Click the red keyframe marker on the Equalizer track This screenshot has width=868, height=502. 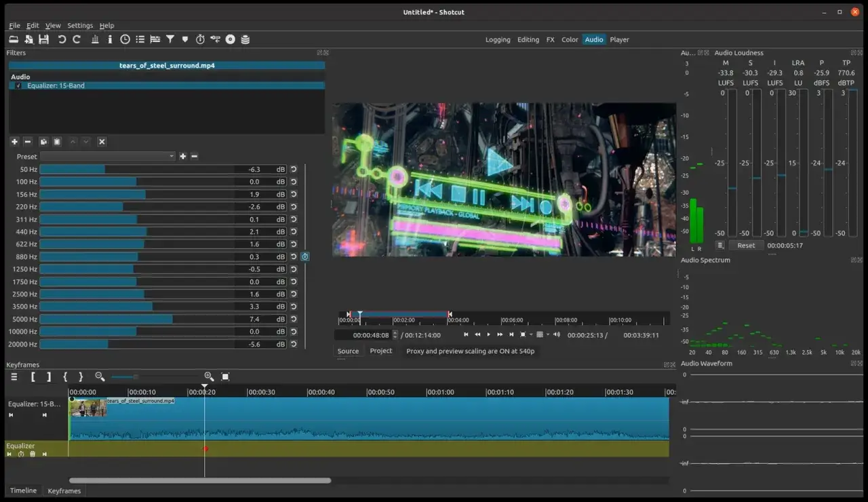pyautogui.click(x=205, y=449)
